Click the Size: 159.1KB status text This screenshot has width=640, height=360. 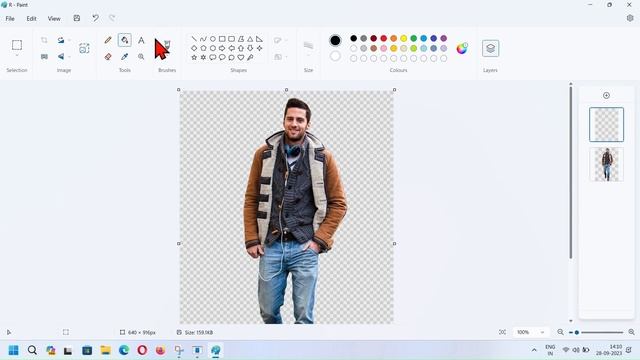pos(198,332)
